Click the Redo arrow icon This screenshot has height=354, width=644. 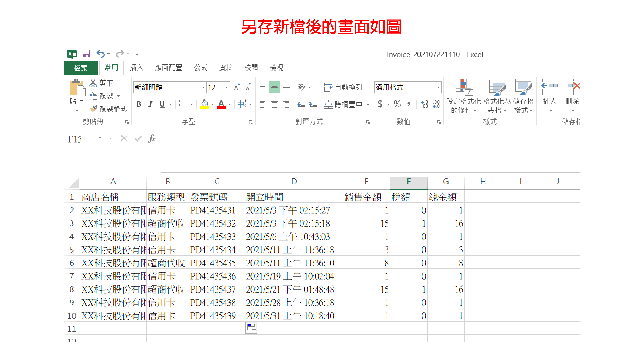[x=120, y=54]
